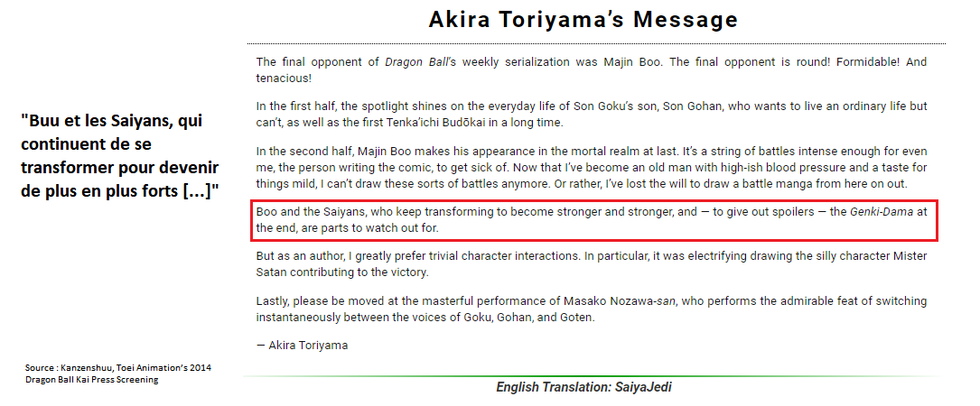The image size is (980, 406).
Task: Click the paragraph starting In the second half
Action: tap(592, 168)
